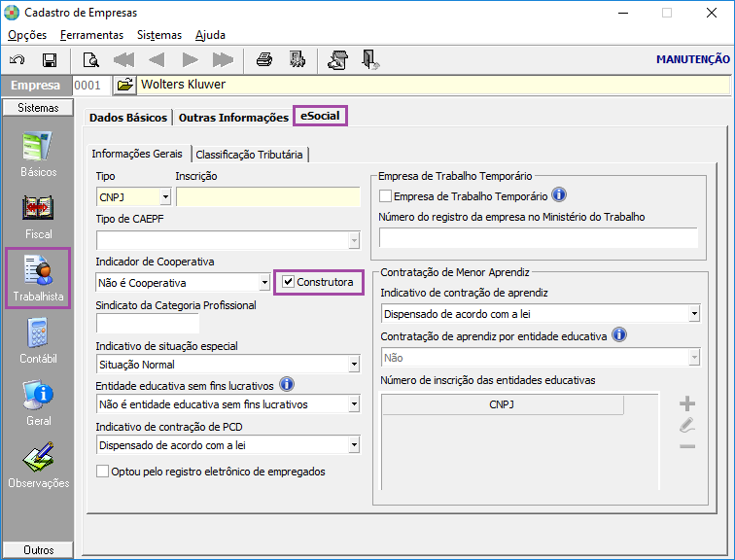Show info for Entidade educativa sem fins lucrativos

point(287,384)
